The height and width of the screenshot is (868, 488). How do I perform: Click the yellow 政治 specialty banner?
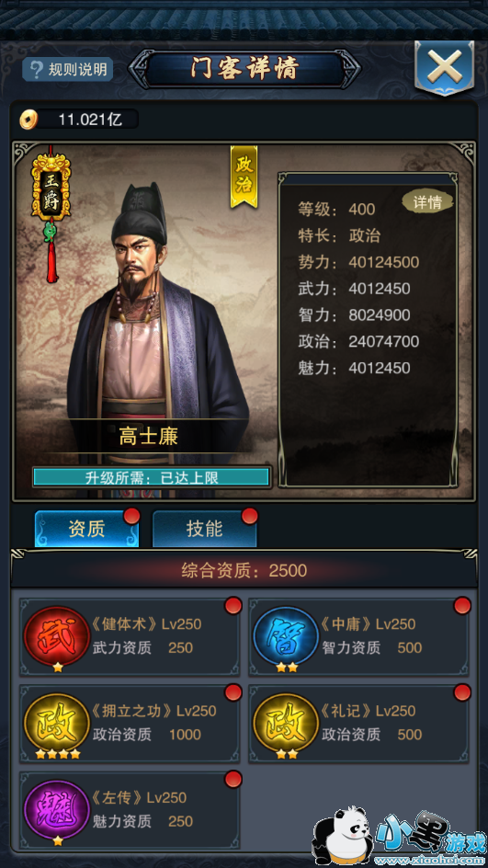(244, 177)
